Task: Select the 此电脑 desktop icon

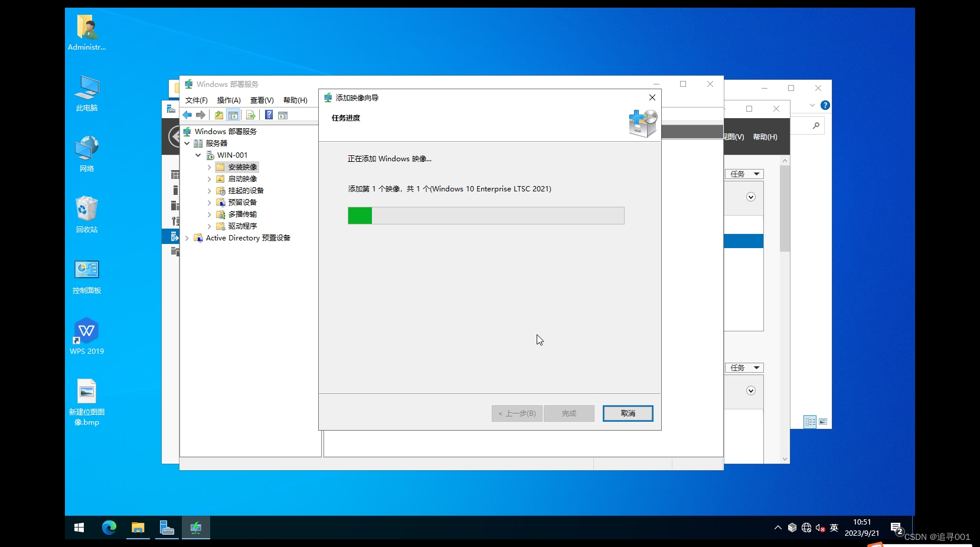Action: pyautogui.click(x=87, y=93)
